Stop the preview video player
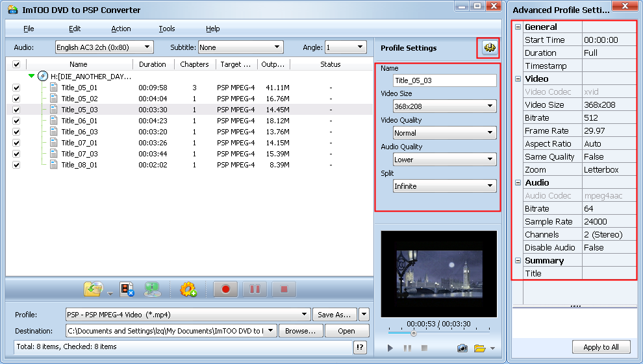 [424, 348]
